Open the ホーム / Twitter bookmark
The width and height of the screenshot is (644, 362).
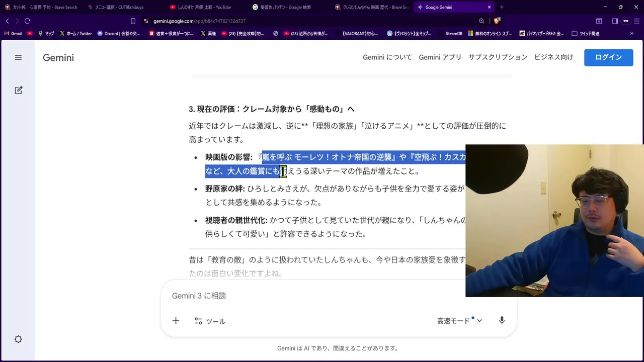pos(75,34)
